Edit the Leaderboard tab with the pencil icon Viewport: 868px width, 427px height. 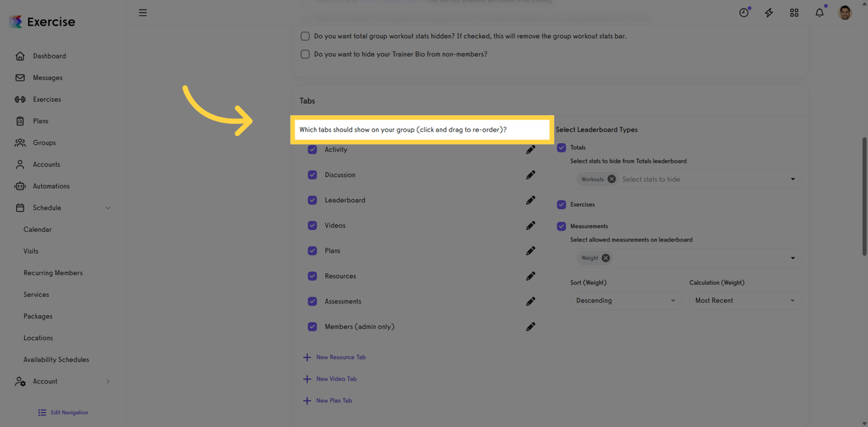point(531,200)
